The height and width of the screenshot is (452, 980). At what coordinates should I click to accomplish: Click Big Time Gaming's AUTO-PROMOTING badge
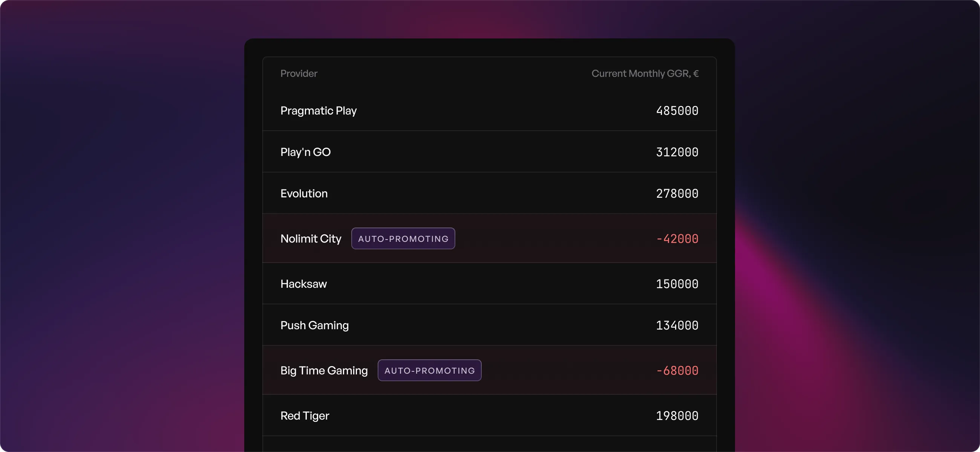pos(430,371)
